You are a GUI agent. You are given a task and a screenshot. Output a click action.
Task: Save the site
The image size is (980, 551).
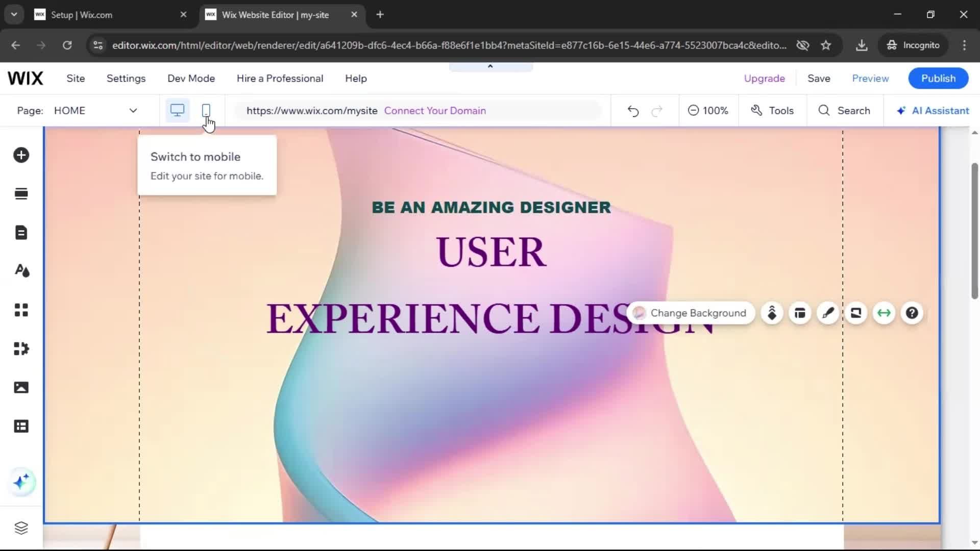click(x=819, y=79)
